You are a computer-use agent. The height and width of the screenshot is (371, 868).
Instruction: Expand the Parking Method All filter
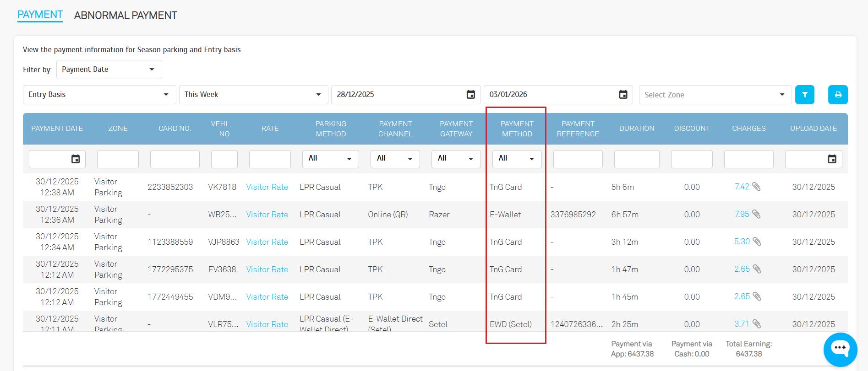[x=330, y=159]
